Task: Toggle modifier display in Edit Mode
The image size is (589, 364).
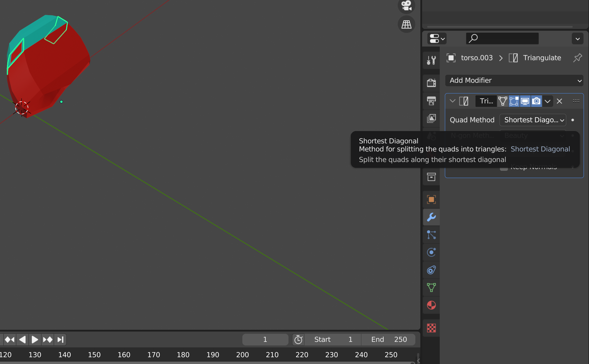Action: pos(514,101)
